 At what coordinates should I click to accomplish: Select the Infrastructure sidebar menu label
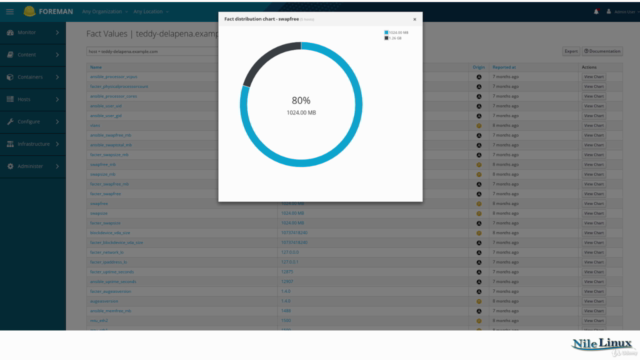click(x=33, y=144)
